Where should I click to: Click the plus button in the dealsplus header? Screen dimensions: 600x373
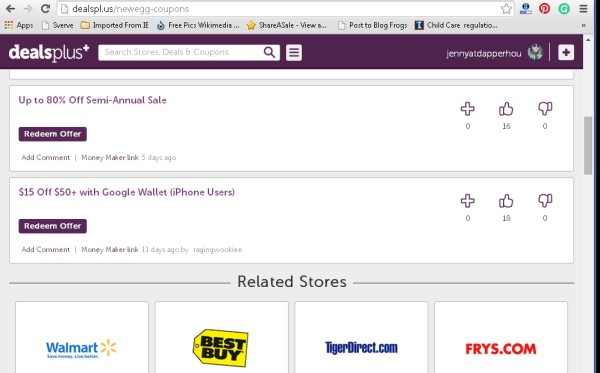(566, 52)
